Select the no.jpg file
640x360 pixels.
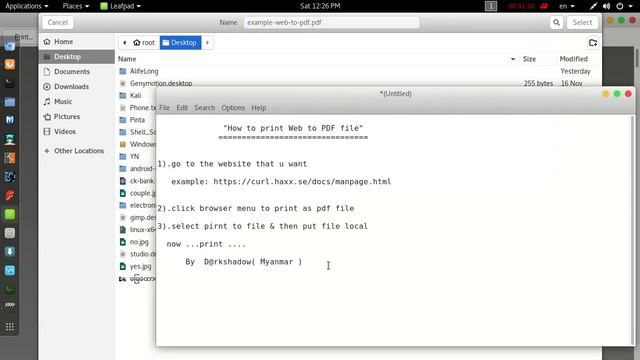coord(139,242)
